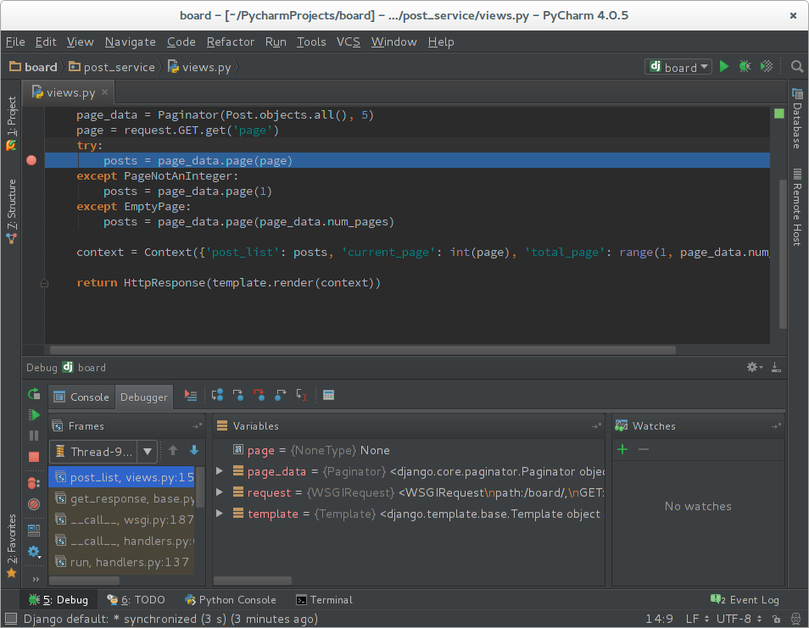Run with coverage icon in toolbar

767,67
